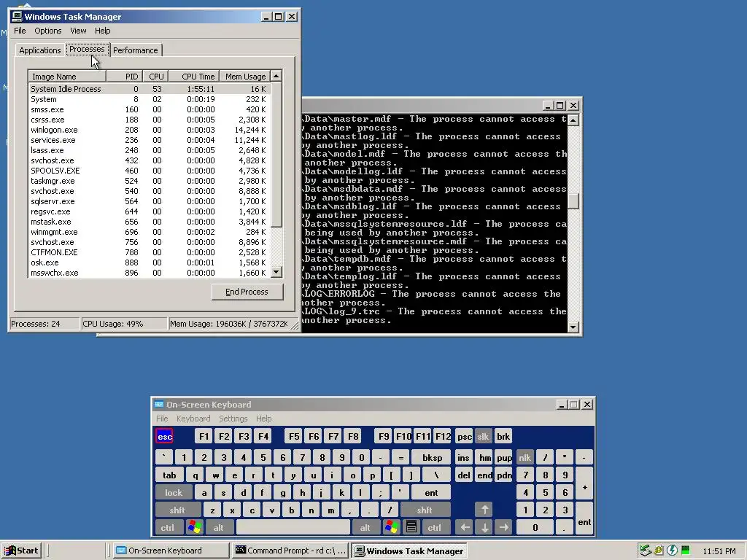Click Command Prompt scroll down arrow
This screenshot has width=747, height=560.
[x=573, y=327]
